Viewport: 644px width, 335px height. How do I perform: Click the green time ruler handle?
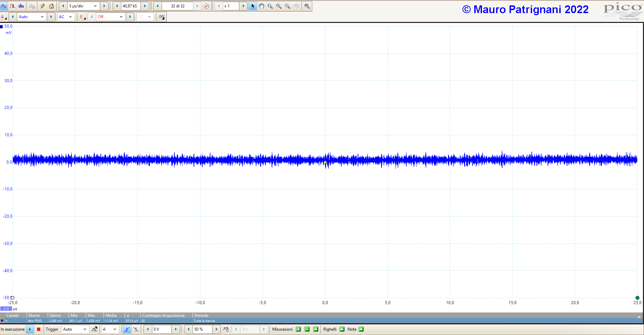pyautogui.click(x=637, y=298)
